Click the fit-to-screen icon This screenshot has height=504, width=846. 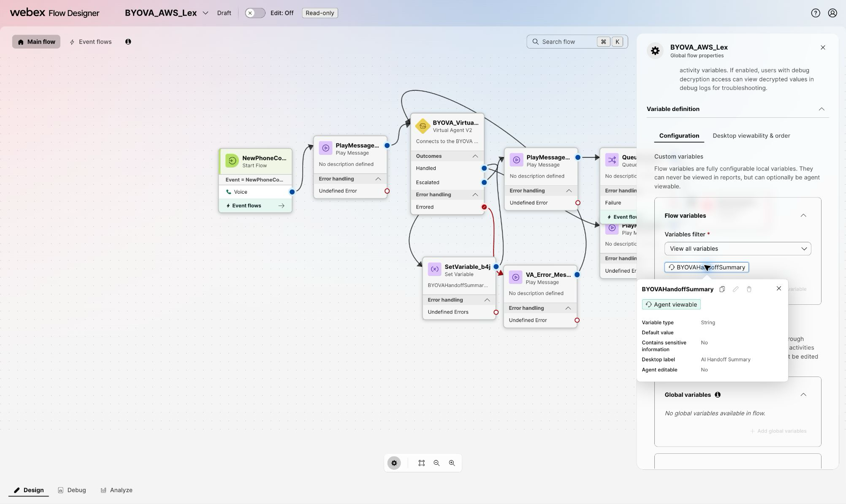pyautogui.click(x=421, y=463)
